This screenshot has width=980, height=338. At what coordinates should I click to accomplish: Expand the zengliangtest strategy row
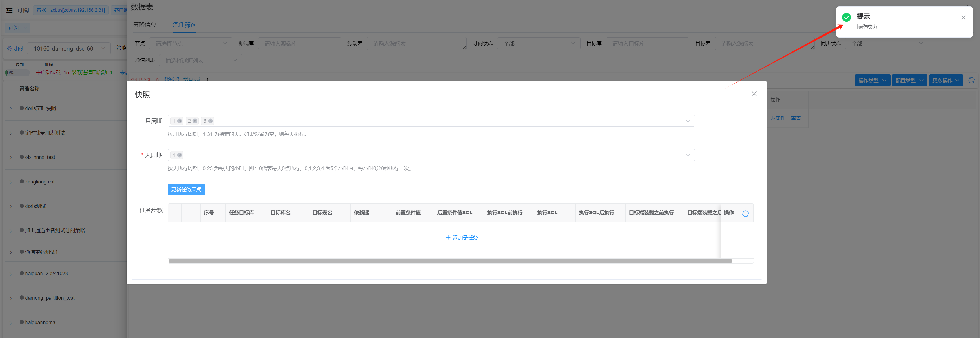11,182
